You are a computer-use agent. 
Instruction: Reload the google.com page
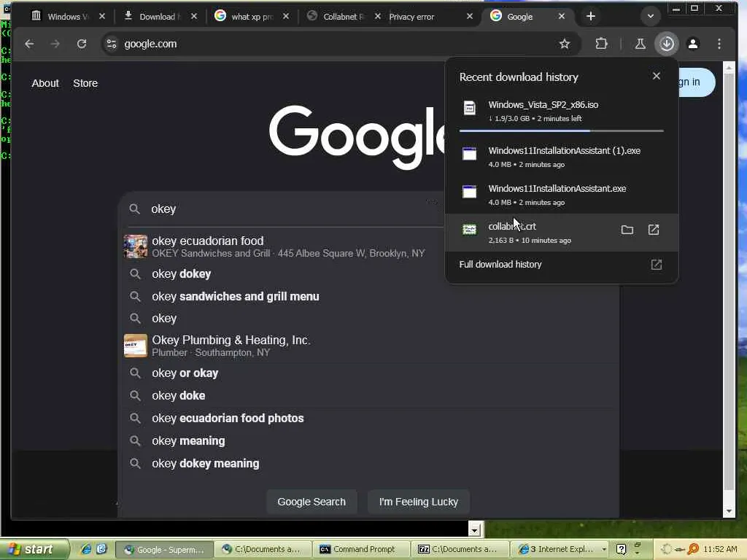[x=82, y=44]
